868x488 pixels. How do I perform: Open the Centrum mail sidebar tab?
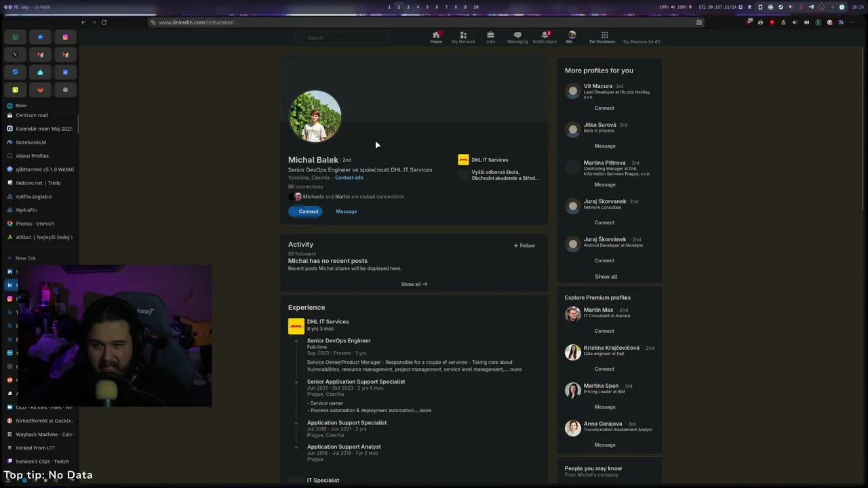(41, 115)
